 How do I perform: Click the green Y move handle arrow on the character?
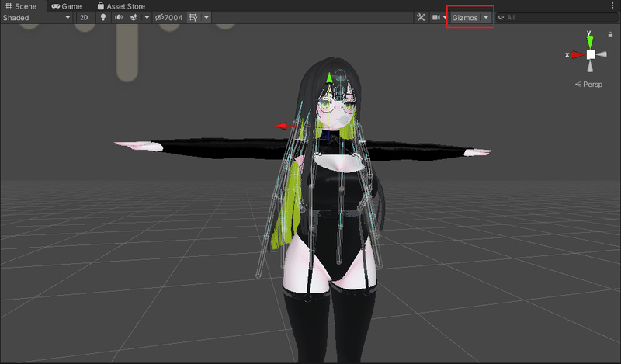329,78
